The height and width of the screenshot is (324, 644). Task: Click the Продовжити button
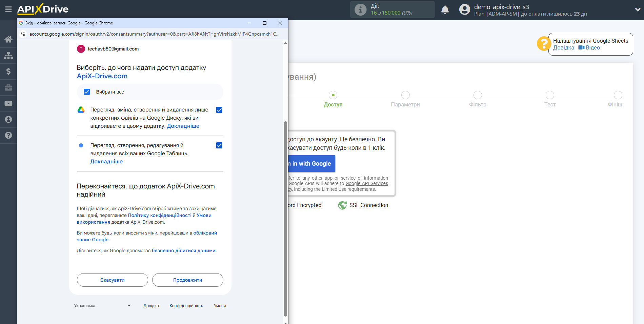[188, 280]
